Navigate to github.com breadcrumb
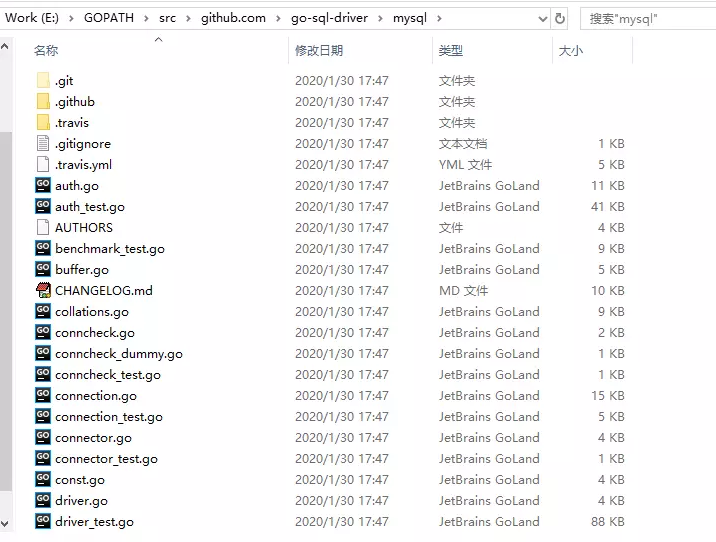 coord(233,18)
